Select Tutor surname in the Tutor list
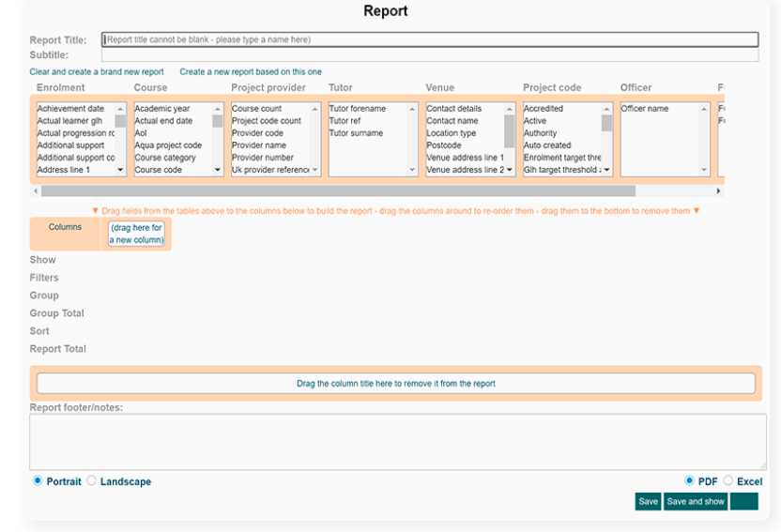781x532 pixels. (356, 133)
